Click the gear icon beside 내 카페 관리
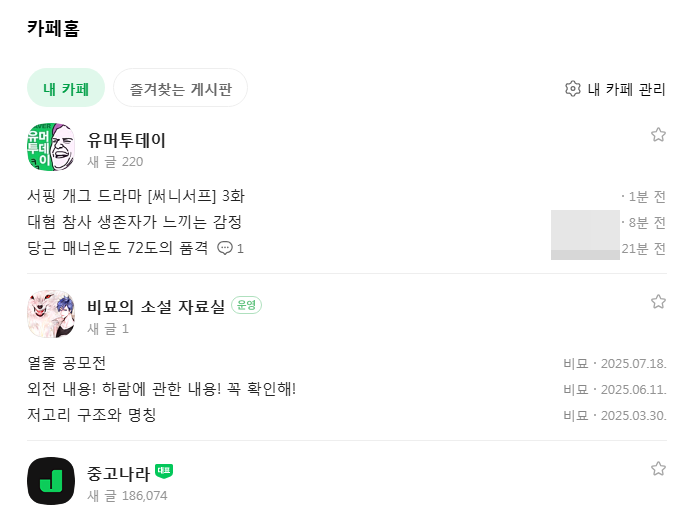Viewport: 691px width, 512px height. [x=573, y=89]
